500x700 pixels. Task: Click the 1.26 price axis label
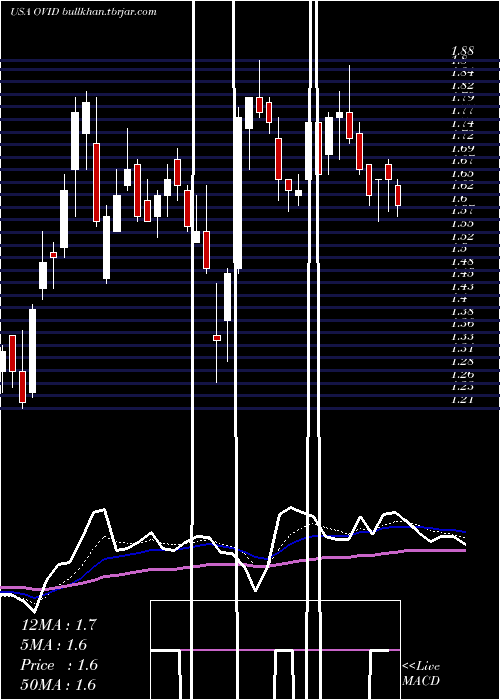pyautogui.click(x=462, y=374)
